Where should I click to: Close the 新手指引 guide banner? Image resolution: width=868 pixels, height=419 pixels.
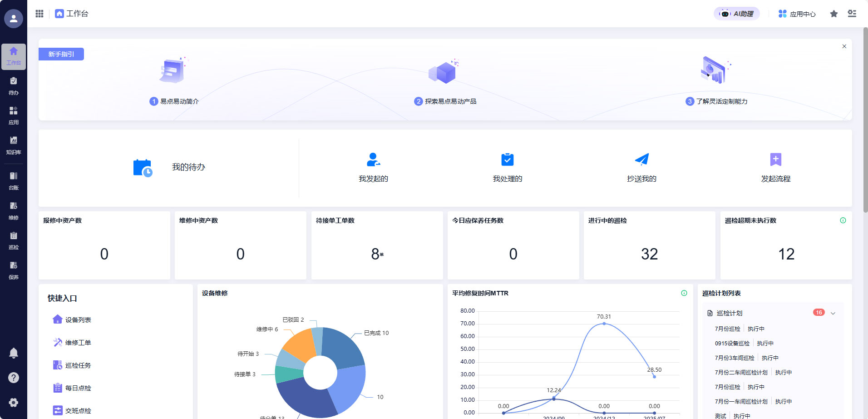[844, 46]
